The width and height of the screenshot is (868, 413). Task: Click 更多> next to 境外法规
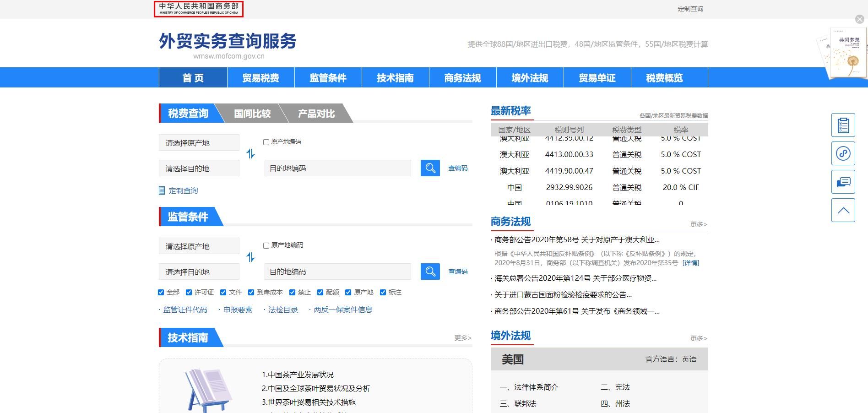[x=698, y=338]
